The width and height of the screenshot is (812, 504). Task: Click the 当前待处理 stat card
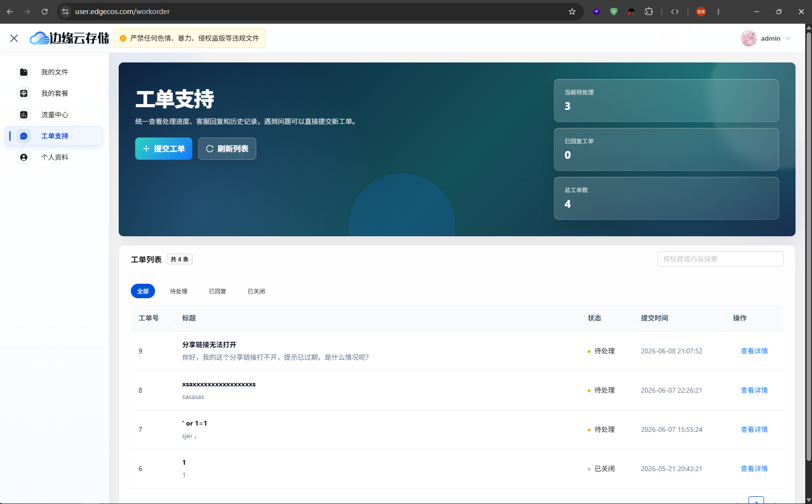pyautogui.click(x=666, y=100)
